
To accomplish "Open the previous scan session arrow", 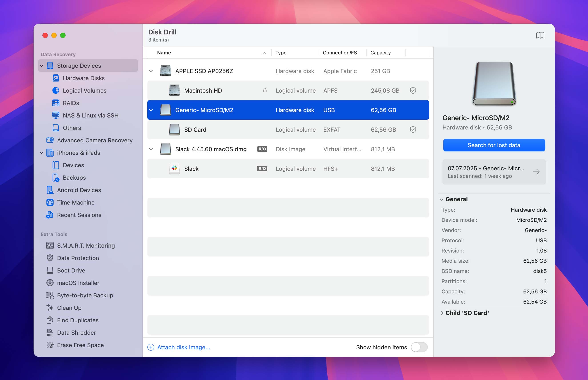I will pyautogui.click(x=536, y=172).
